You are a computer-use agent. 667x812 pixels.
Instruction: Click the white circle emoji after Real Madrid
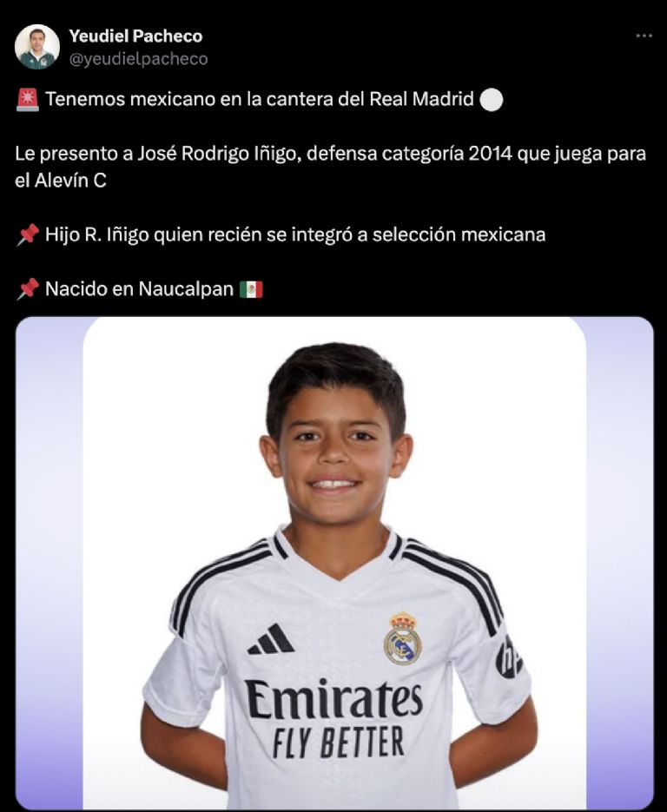(492, 100)
